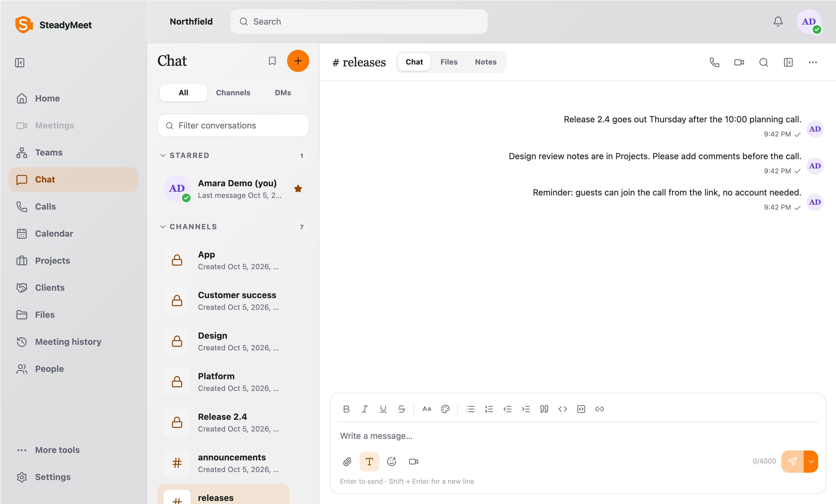This screenshot has width=836, height=504.
Task: Decrease indent in composer
Action: [507, 409]
